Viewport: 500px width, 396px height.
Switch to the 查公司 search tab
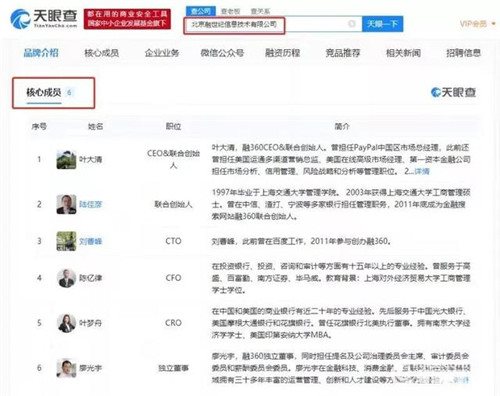tap(201, 11)
